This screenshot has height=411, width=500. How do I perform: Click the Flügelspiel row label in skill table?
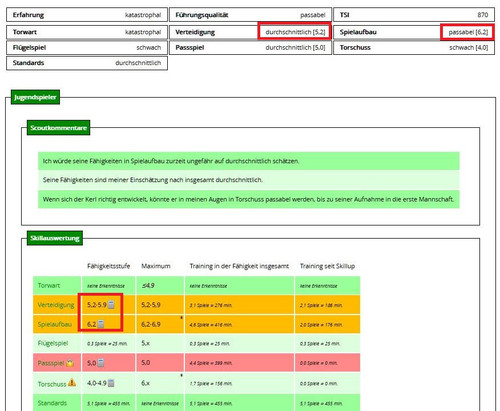point(53,343)
